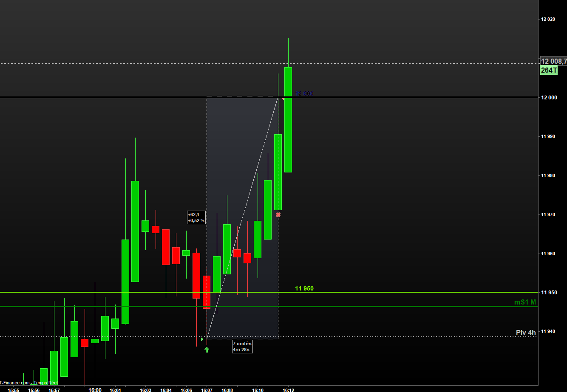Click 11 990 on the price axis
Image resolution: width=567 pixels, height=392 pixels.
click(x=547, y=136)
